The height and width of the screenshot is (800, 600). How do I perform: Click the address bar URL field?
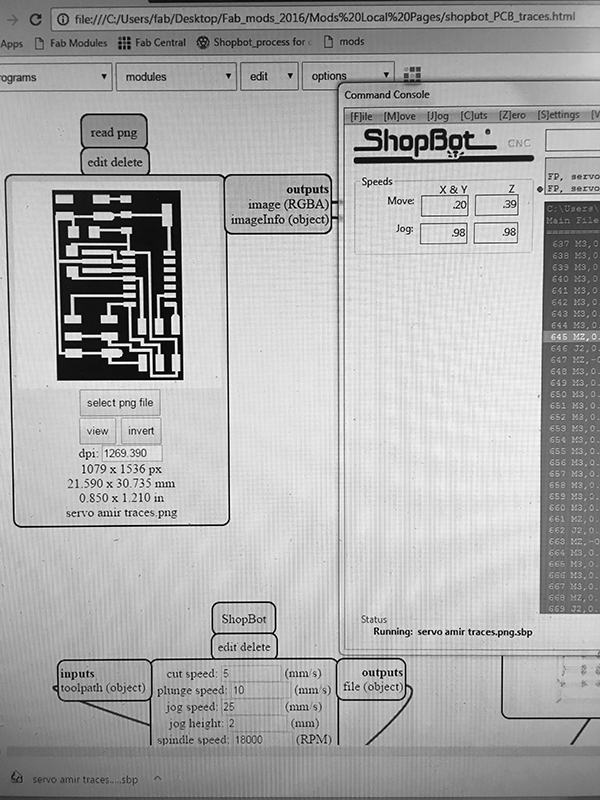pyautogui.click(x=327, y=18)
